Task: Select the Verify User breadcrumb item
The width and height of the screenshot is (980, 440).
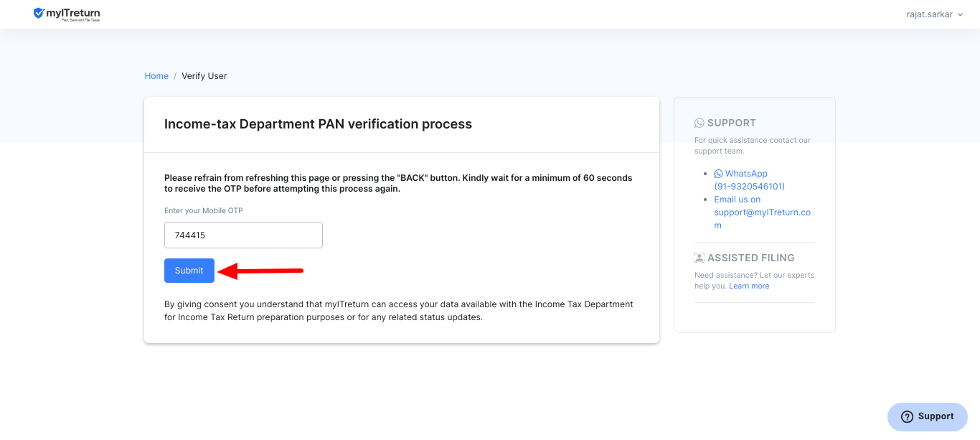Action: [204, 76]
